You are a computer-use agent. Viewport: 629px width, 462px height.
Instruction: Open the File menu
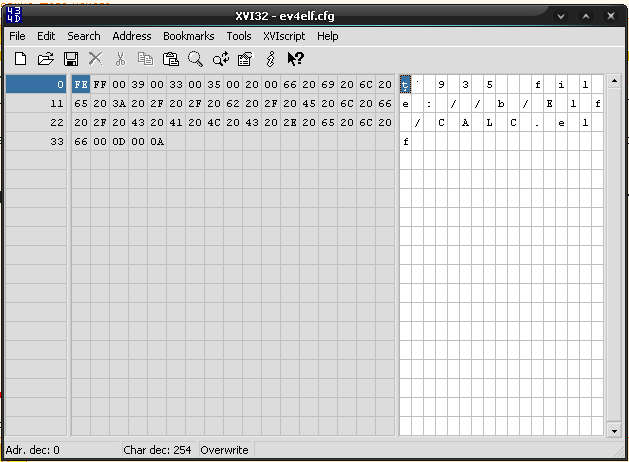[17, 36]
